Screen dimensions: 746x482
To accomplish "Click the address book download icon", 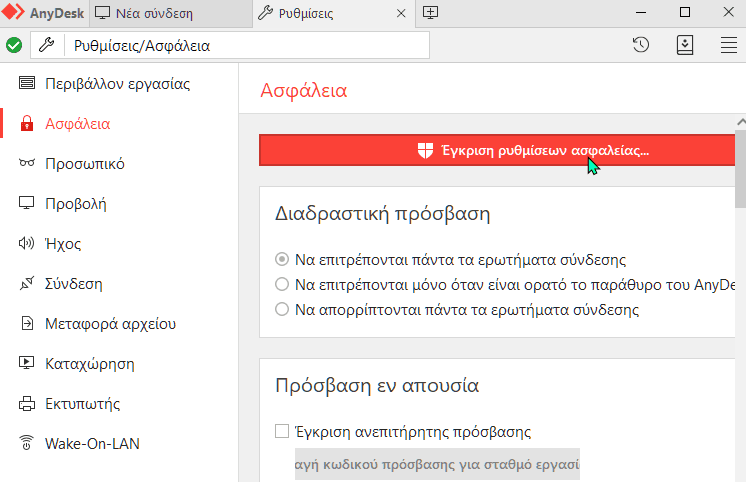I will [x=685, y=45].
